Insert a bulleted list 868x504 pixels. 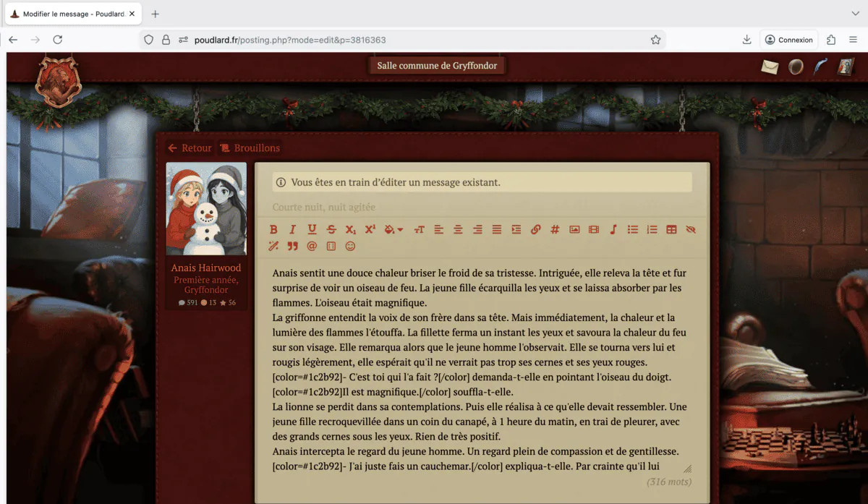633,229
